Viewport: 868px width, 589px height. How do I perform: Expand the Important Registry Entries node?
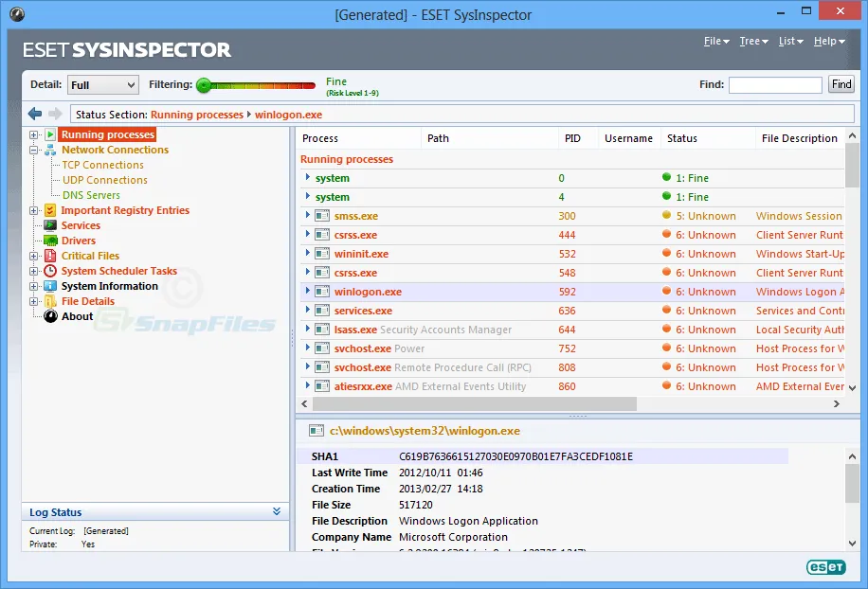34,210
